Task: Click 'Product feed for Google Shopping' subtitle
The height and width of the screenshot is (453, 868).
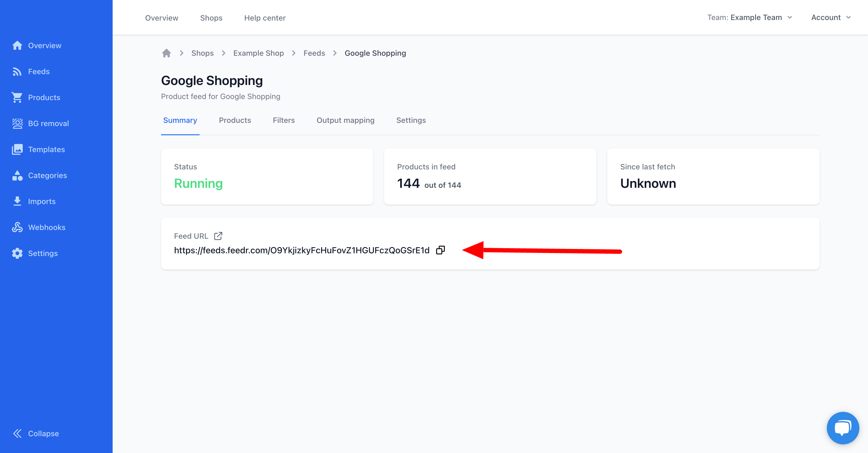Action: coord(220,96)
